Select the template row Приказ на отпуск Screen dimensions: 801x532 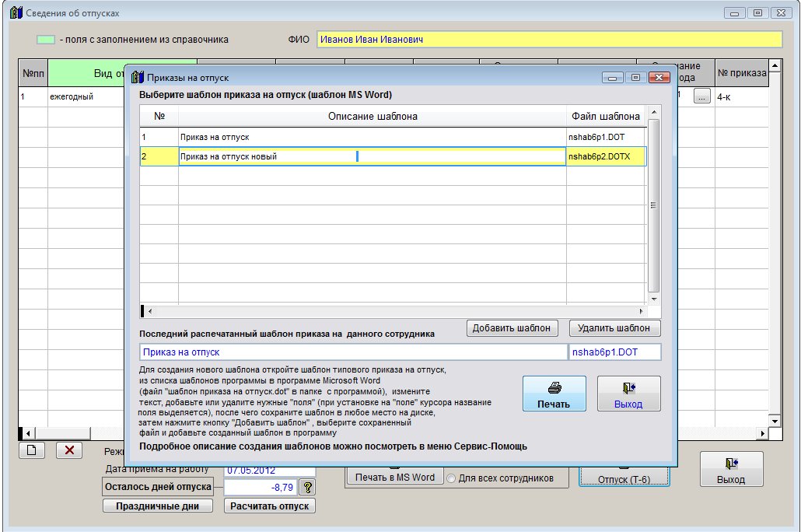(372, 137)
